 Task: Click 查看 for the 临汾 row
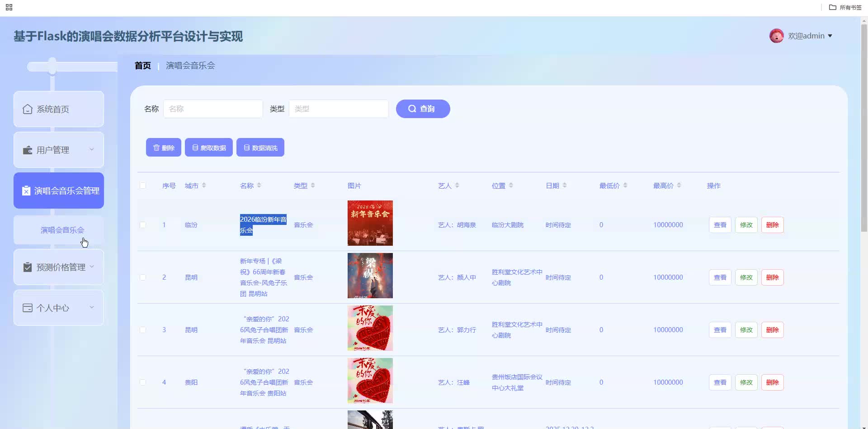tap(720, 225)
